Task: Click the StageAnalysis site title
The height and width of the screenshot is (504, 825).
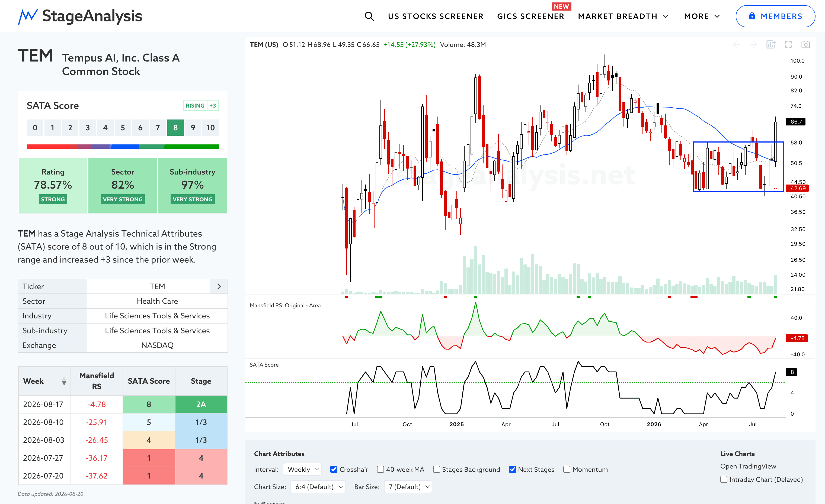Action: [x=92, y=16]
